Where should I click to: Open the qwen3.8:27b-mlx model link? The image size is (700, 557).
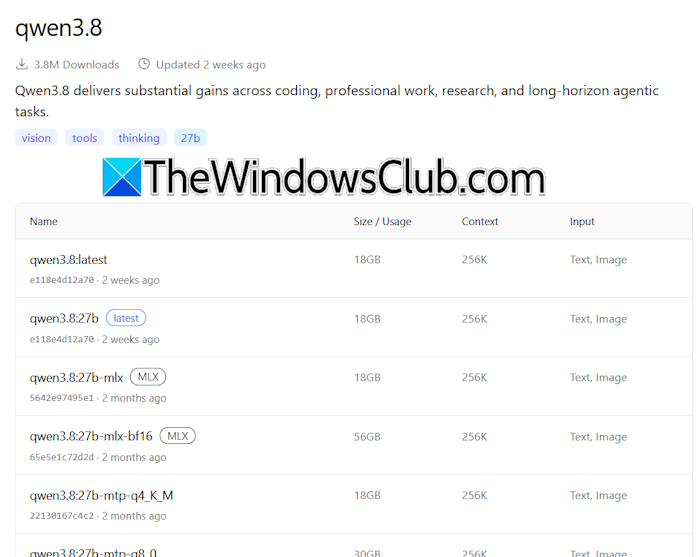tap(76, 378)
